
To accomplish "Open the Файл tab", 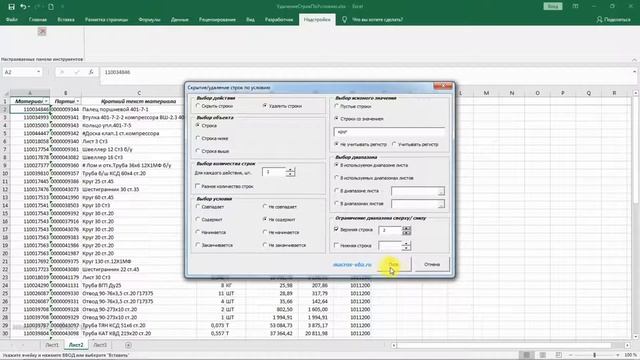I will pyautogui.click(x=11, y=19).
